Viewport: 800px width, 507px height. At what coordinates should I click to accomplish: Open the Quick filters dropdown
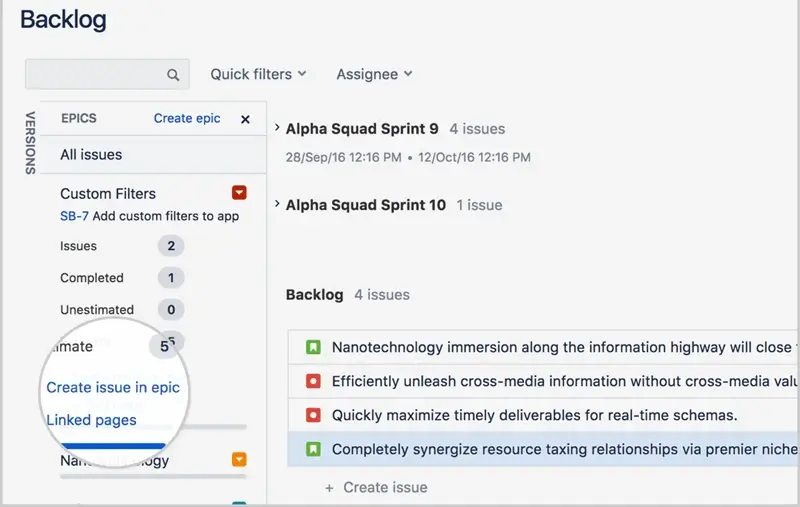pyautogui.click(x=258, y=74)
